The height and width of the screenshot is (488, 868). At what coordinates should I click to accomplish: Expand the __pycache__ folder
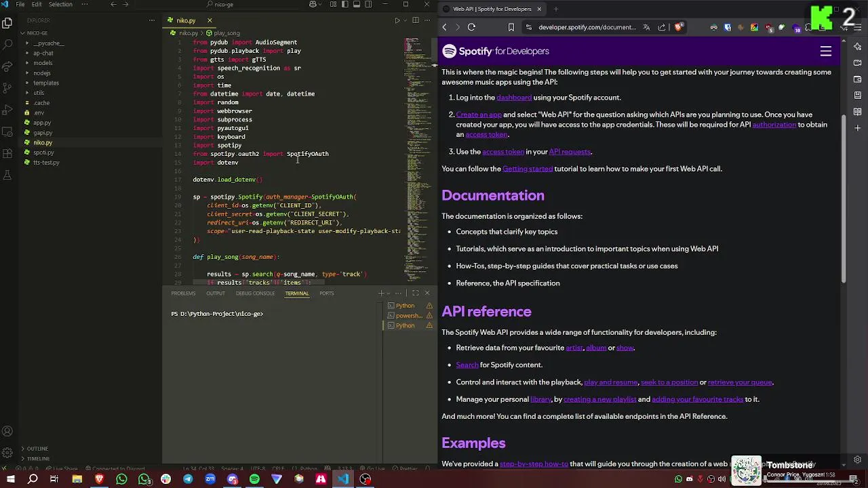49,43
